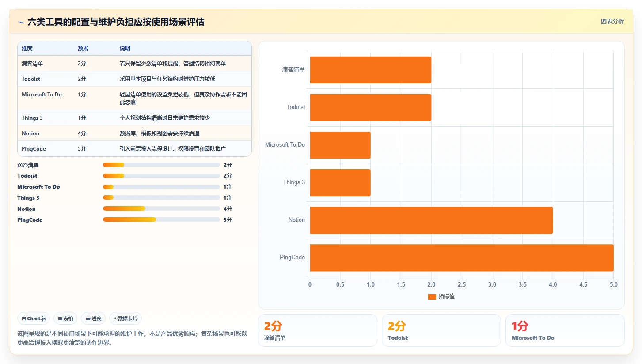
Task: Click the Notion y-axis label in chart
Action: click(296, 220)
